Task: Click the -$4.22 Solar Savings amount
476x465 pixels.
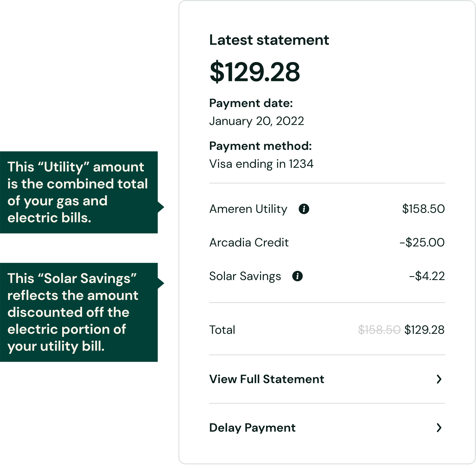Action: pyautogui.click(x=427, y=276)
